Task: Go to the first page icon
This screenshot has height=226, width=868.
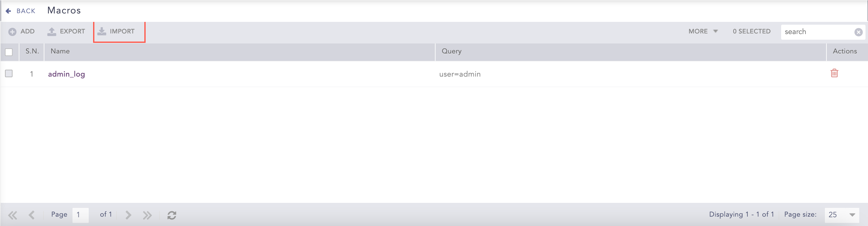Action: tap(13, 215)
